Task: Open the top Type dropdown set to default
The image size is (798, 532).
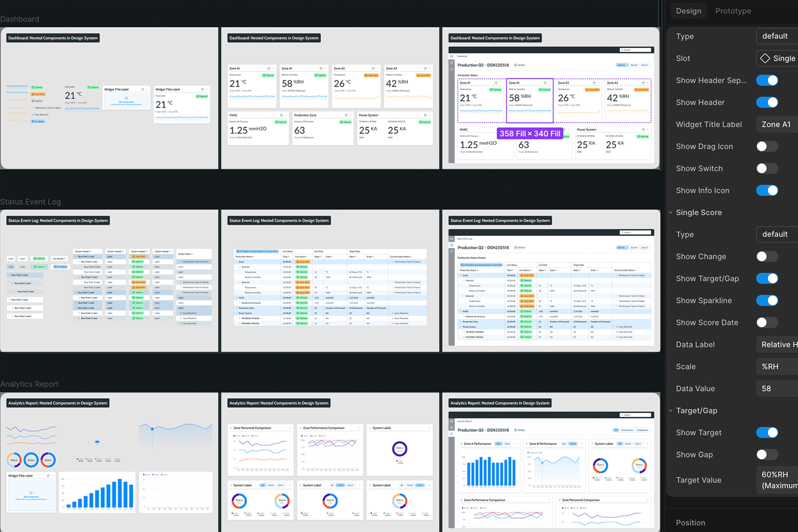Action: [777, 36]
